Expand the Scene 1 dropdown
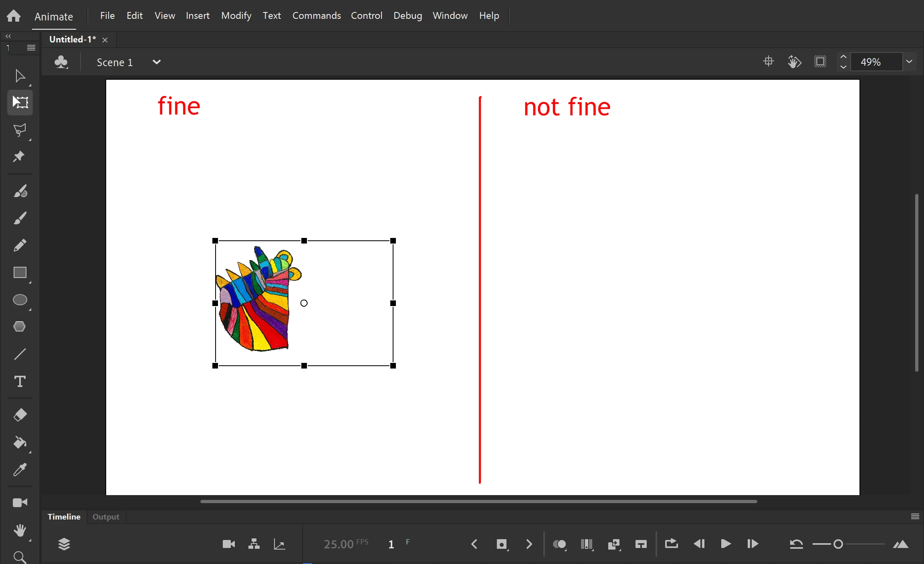Viewport: 924px width, 564px height. 157,62
